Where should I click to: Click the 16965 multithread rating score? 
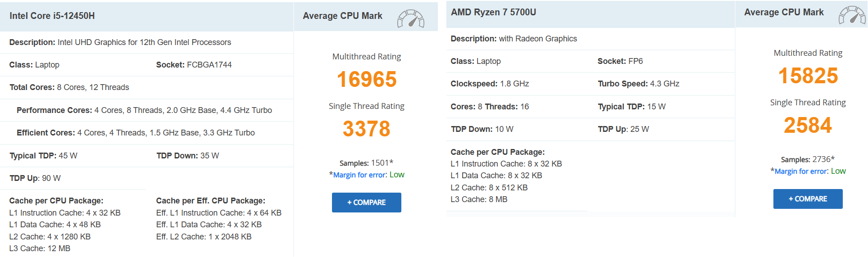tap(367, 79)
